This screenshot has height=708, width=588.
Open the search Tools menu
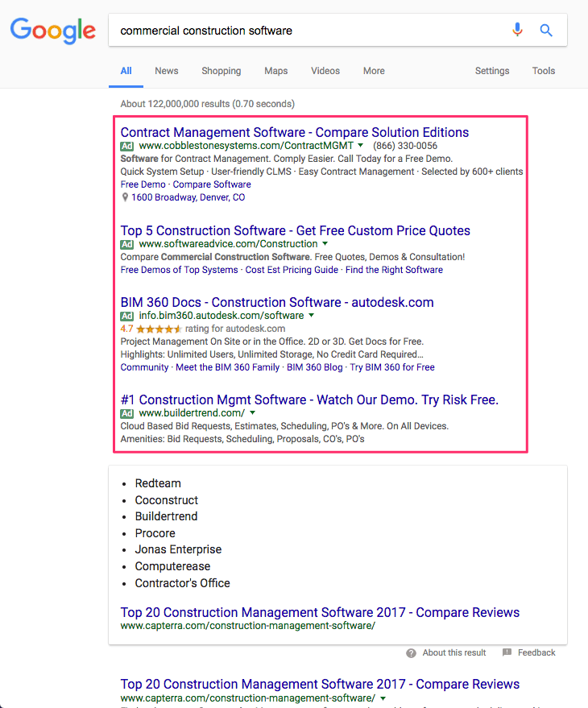(x=543, y=71)
